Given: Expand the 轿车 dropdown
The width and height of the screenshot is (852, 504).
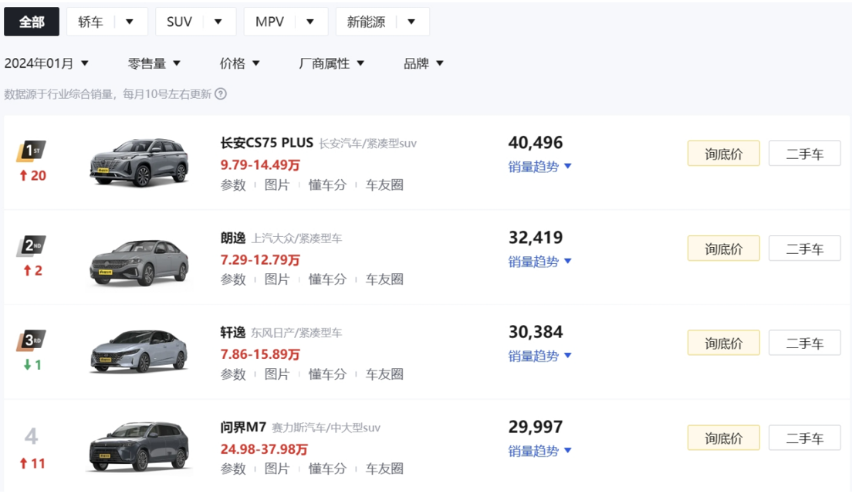Looking at the screenshot, I should tap(106, 22).
